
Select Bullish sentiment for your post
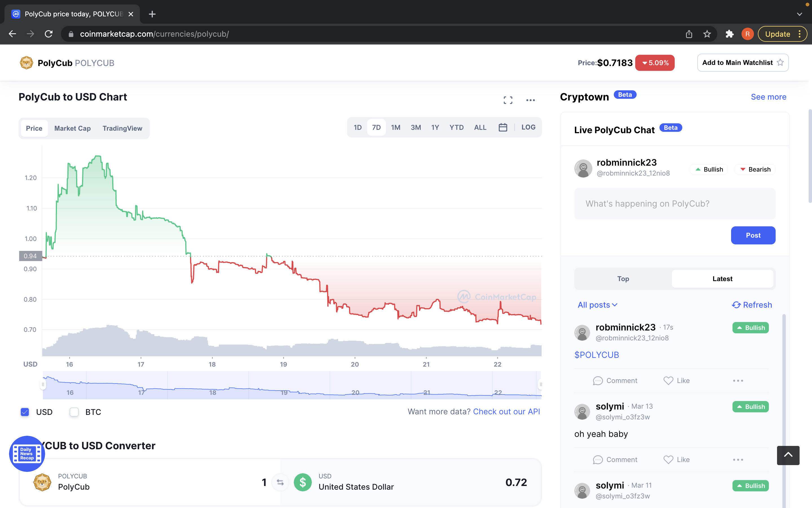tap(709, 169)
